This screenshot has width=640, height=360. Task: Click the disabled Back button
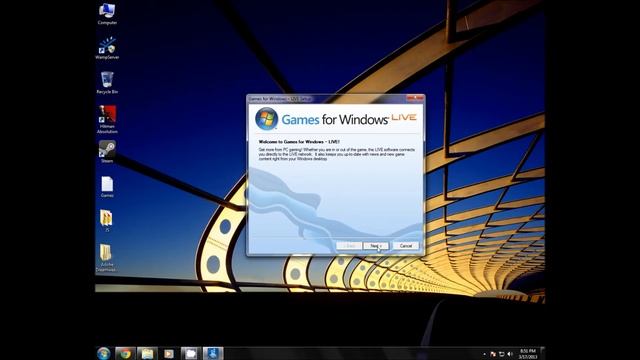(349, 246)
